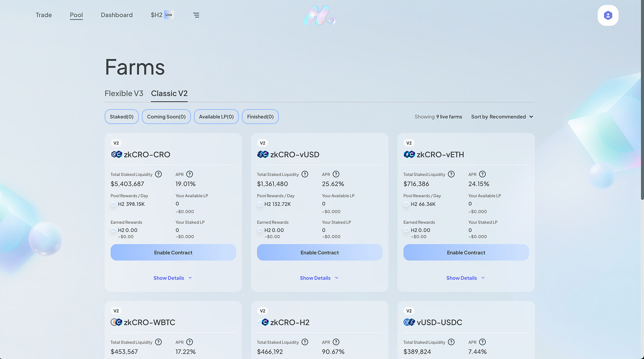This screenshot has width=644, height=359.
Task: Open Total Staked Liquidity help for zkCRO-vETH
Action: coord(451,174)
